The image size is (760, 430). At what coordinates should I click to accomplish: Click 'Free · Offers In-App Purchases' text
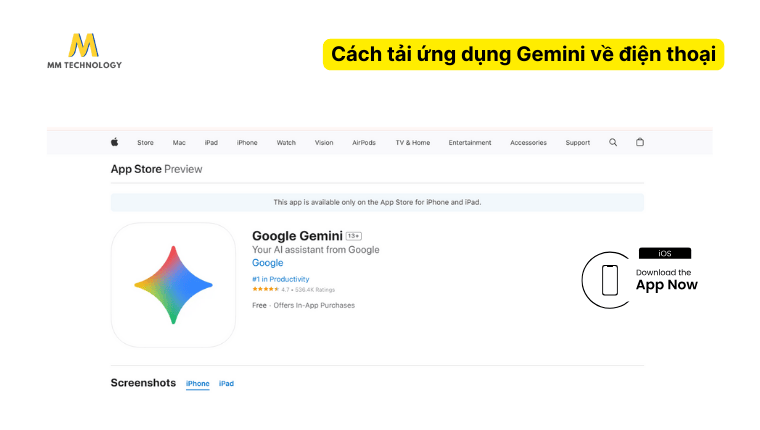(x=303, y=305)
